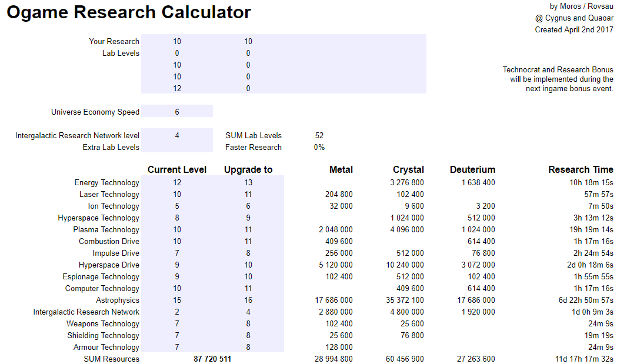Image resolution: width=617 pixels, height=364 pixels.
Task: Click Weapons Technology crystal cost 25 600
Action: coord(412,324)
